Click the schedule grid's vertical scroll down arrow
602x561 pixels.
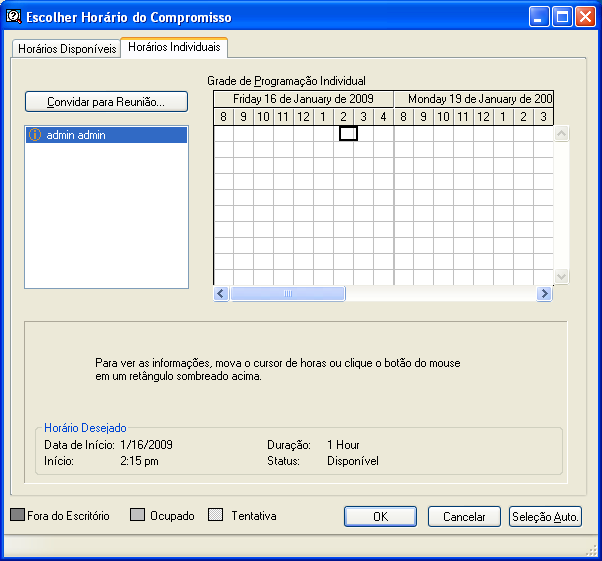[x=562, y=276]
